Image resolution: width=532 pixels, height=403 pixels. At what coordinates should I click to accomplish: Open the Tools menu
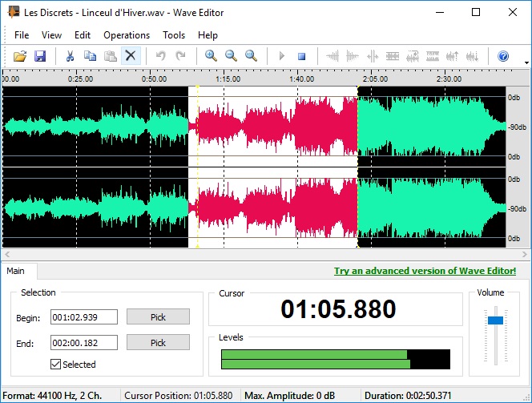174,35
